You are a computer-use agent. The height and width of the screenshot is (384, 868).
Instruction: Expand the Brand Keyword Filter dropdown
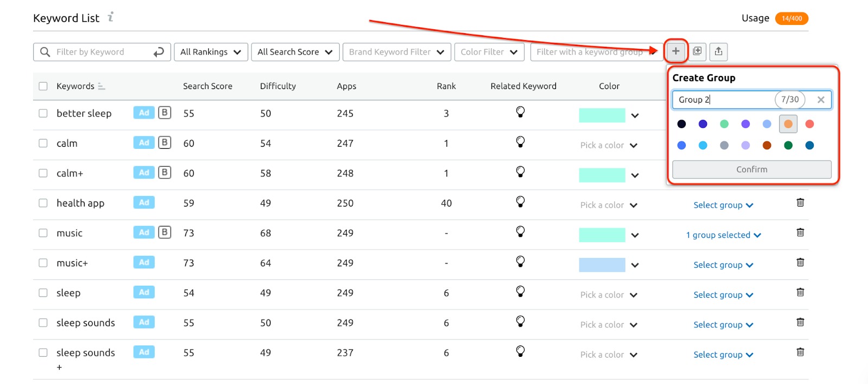pos(397,52)
